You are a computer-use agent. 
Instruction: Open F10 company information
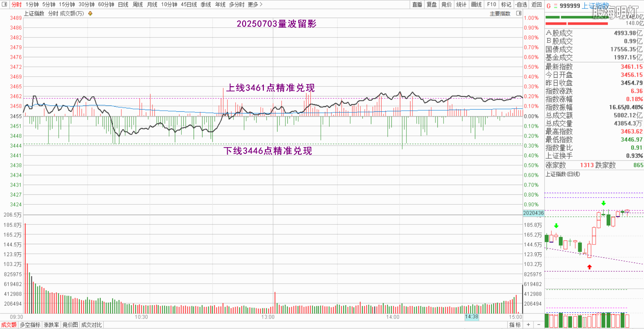[x=491, y=4]
